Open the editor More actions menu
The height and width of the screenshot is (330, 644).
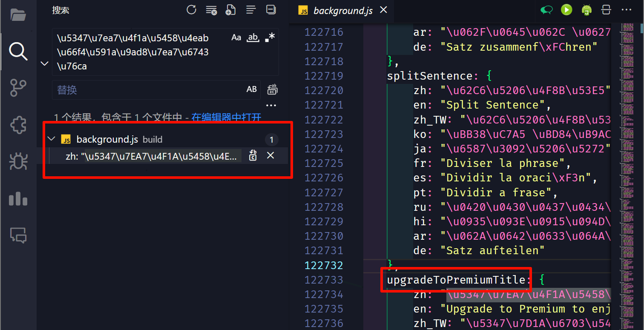click(627, 10)
